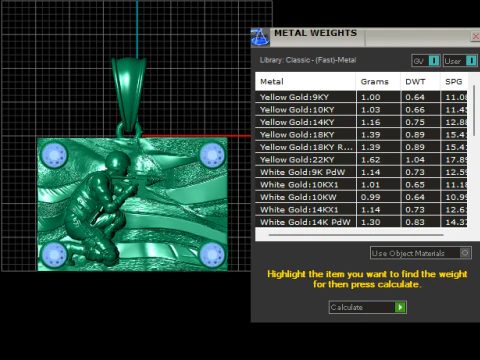
Task: Select the bottom-right gemstone on pendant
Action: pyautogui.click(x=212, y=254)
